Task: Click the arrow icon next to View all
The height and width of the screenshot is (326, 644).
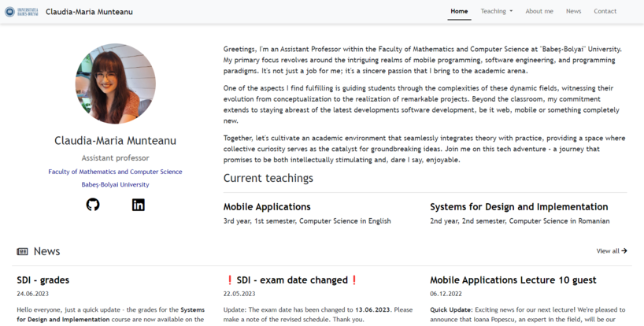Action: pyautogui.click(x=624, y=251)
